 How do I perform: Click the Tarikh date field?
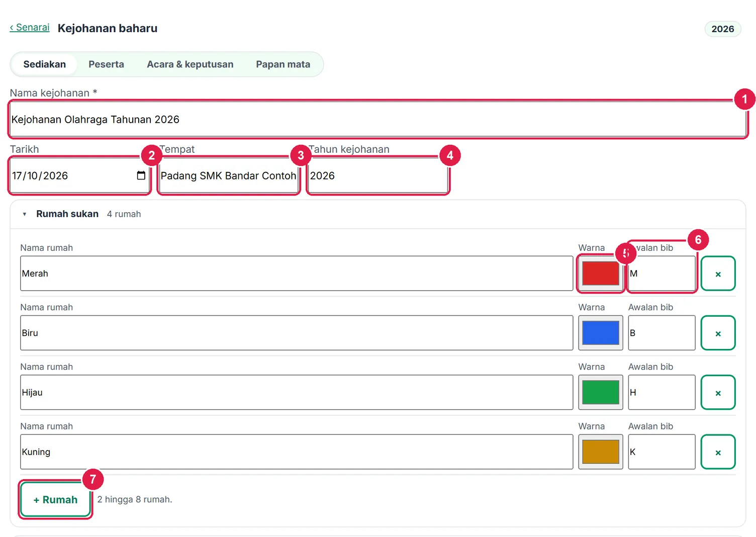79,175
